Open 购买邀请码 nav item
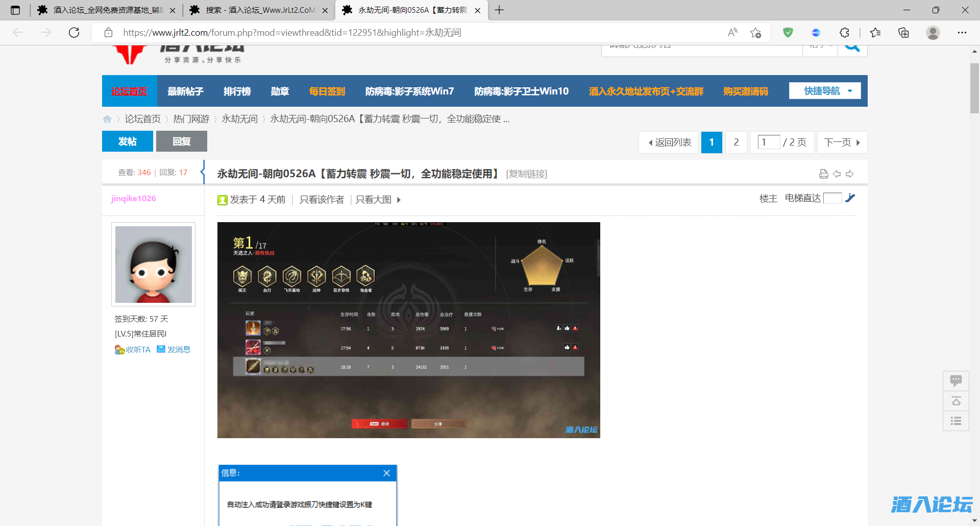 (x=746, y=91)
